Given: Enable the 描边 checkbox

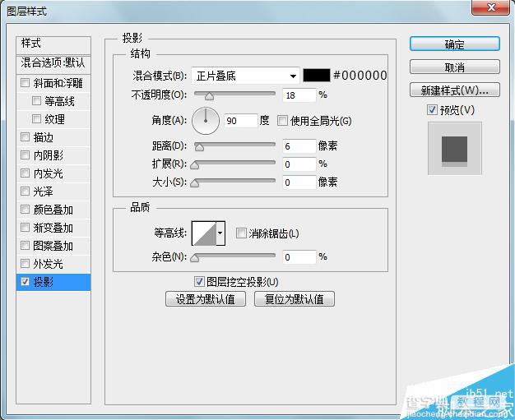Looking at the screenshot, I should pyautogui.click(x=25, y=136).
